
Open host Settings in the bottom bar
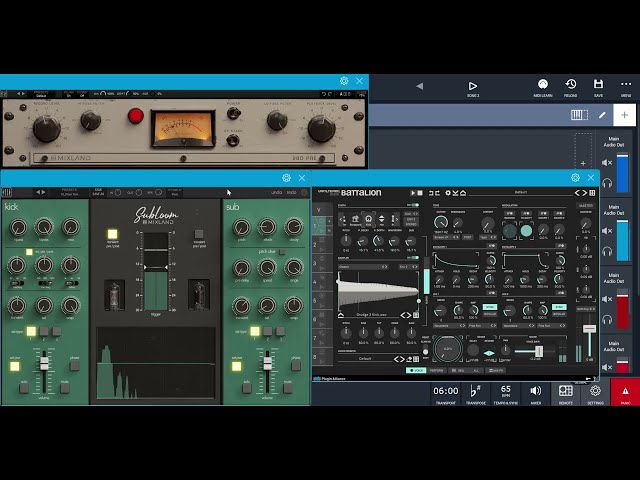(596, 394)
